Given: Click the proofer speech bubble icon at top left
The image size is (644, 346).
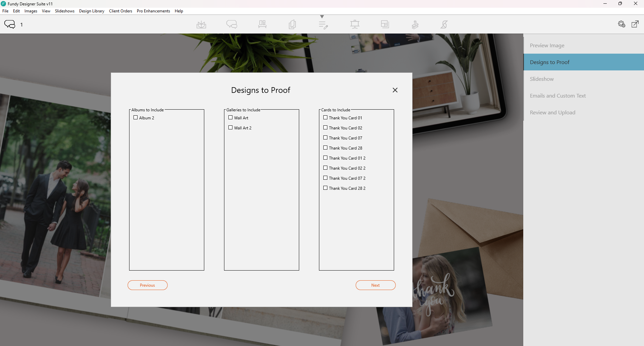Looking at the screenshot, I should pyautogui.click(x=10, y=24).
